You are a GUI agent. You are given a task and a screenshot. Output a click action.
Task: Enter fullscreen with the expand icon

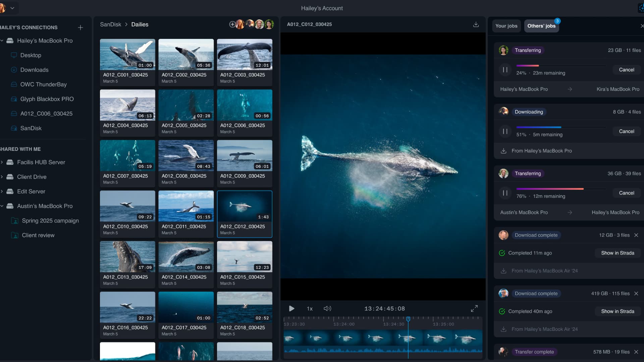pos(474,308)
